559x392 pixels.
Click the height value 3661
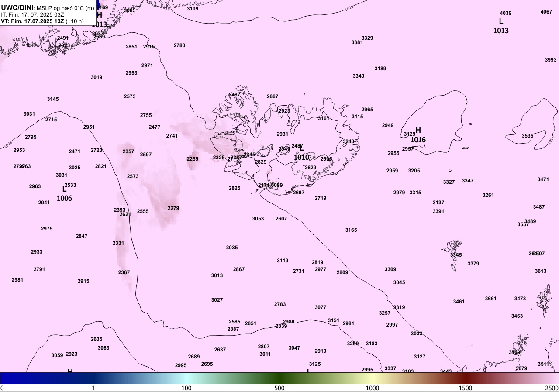point(491,299)
